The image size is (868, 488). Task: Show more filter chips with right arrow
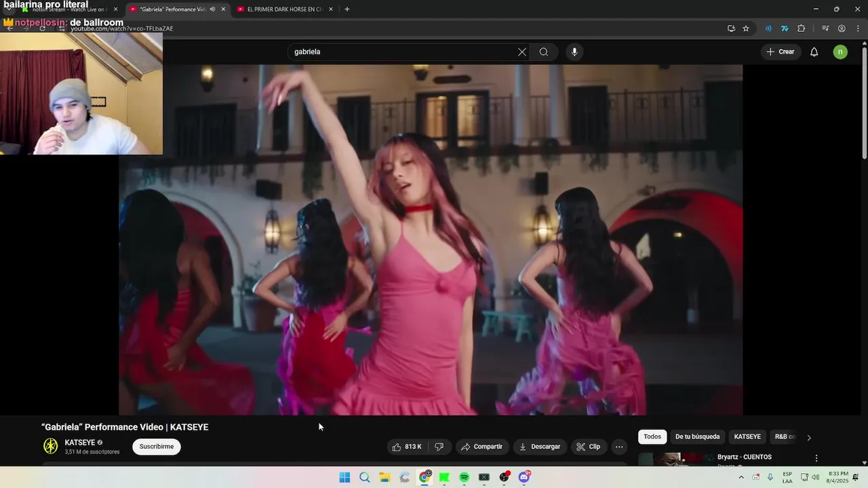tap(808, 438)
